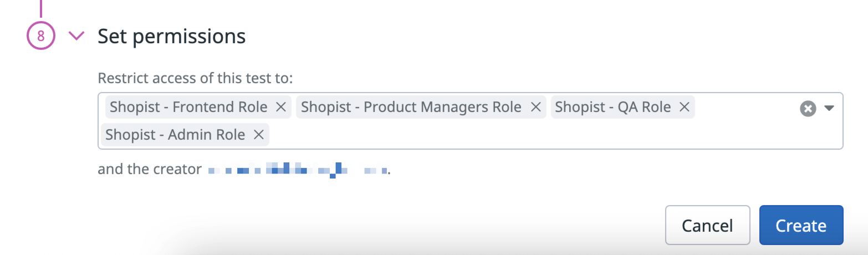Image resolution: width=868 pixels, height=255 pixels.
Task: Select the Shopist - Admin Role tag label
Action: coord(175,135)
